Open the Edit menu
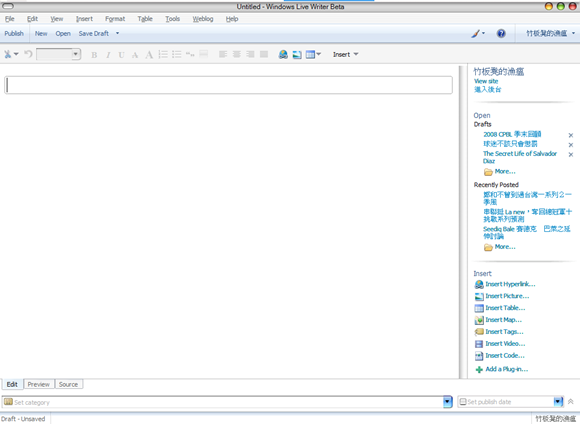Viewport: 580px width, 424px height. [x=33, y=19]
